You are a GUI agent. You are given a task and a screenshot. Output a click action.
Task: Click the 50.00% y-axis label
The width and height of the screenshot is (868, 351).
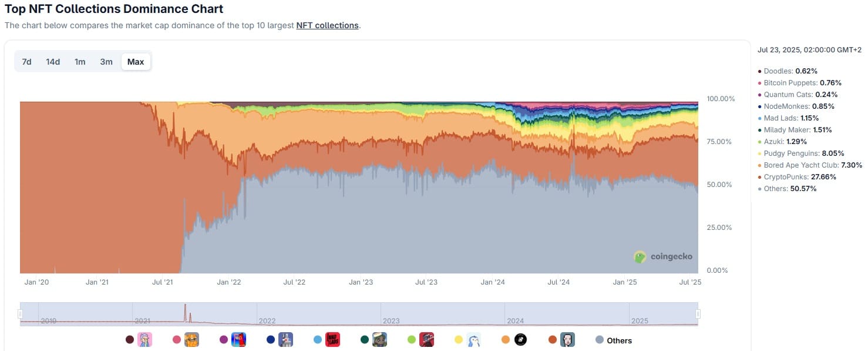click(721, 185)
